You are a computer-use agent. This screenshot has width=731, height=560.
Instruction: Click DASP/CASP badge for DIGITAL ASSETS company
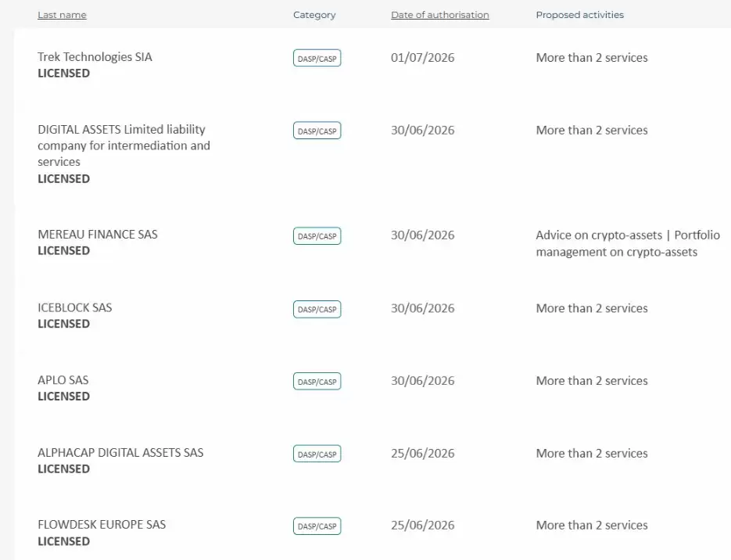[x=317, y=131]
